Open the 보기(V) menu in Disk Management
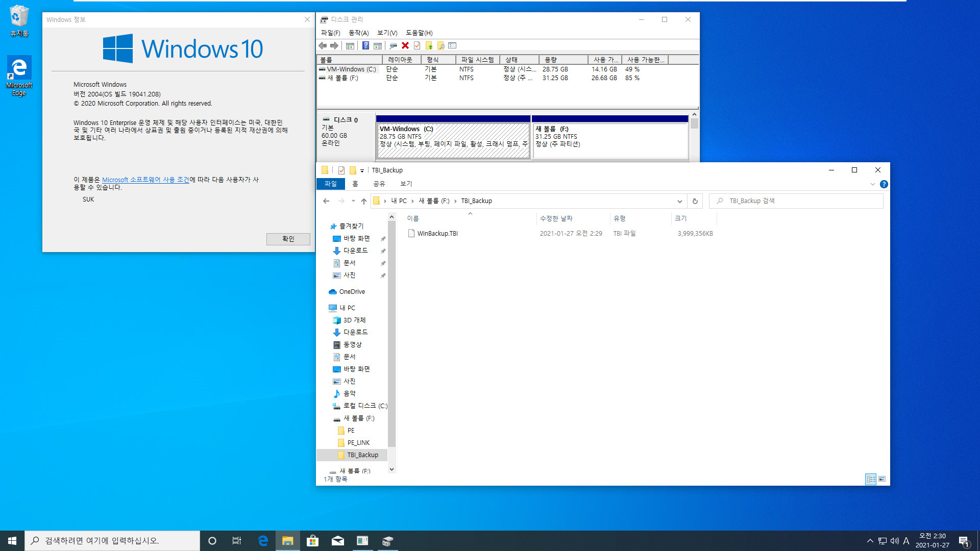 click(387, 33)
